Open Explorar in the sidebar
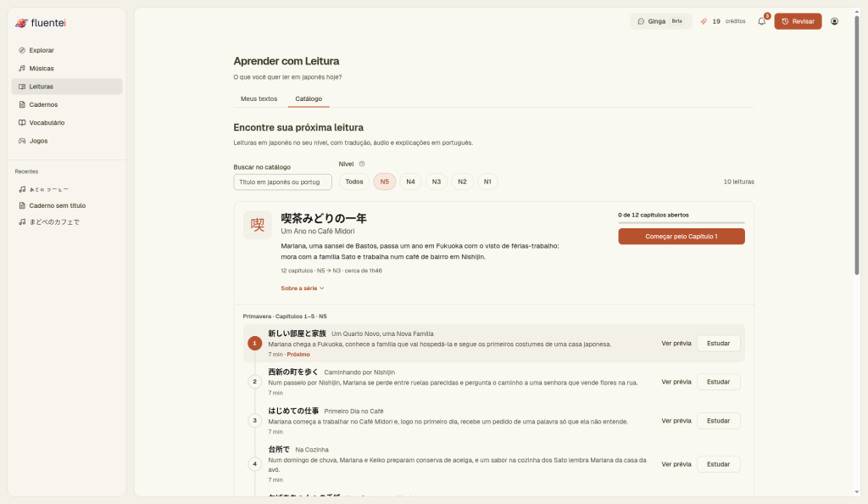This screenshot has height=504, width=868. 66,50
